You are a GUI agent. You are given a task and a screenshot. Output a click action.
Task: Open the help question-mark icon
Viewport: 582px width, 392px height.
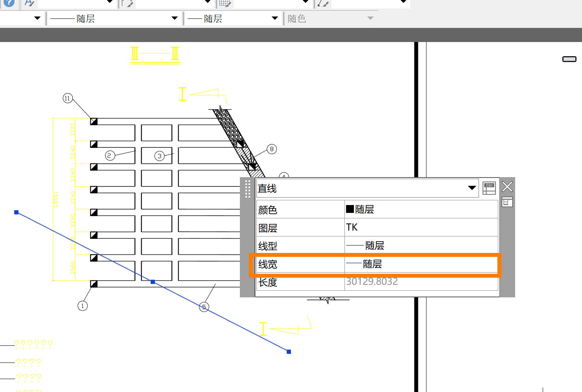[8, 3]
